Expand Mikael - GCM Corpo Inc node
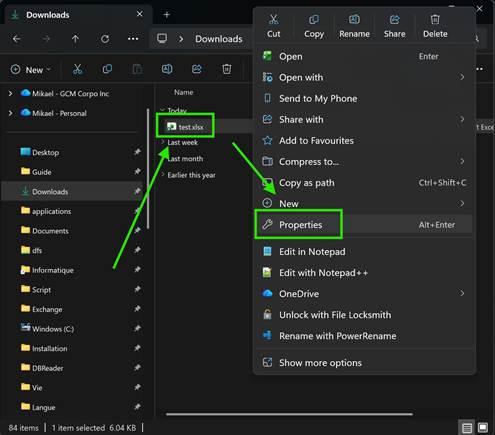 11,93
